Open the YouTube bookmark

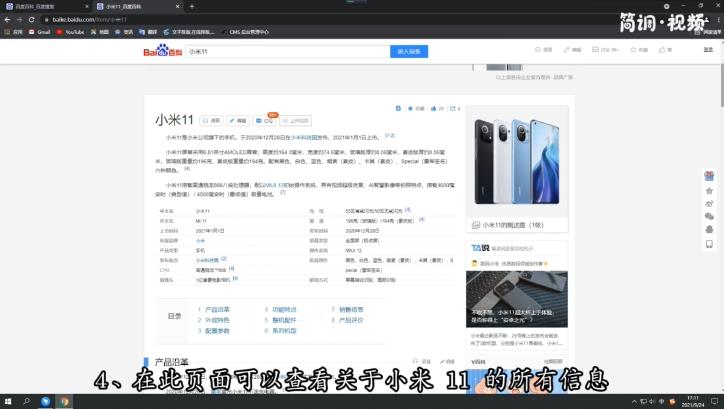point(71,32)
